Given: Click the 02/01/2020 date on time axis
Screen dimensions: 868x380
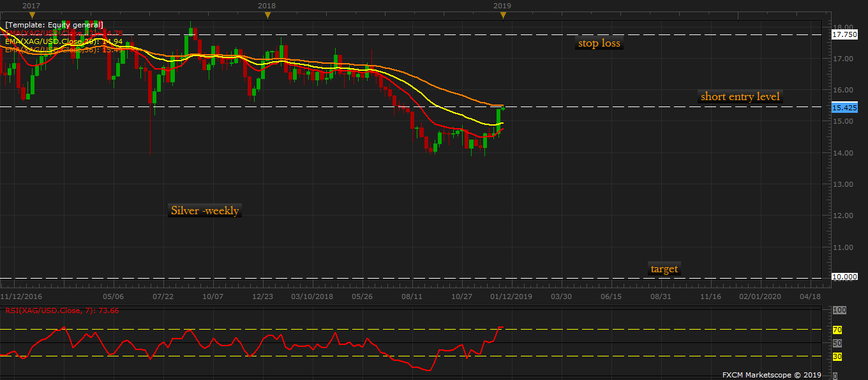Looking at the screenshot, I should (x=760, y=296).
